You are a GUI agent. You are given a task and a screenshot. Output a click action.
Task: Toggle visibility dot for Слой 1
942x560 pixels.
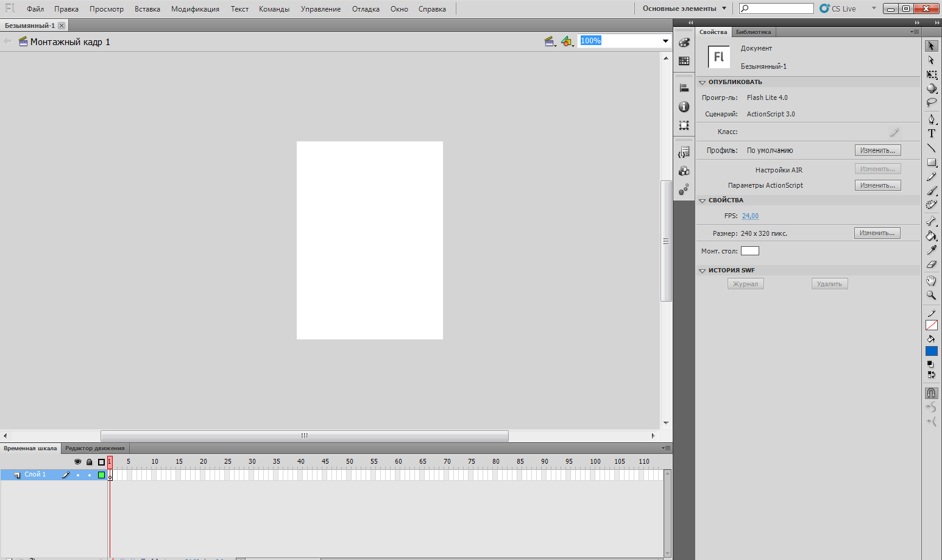click(77, 475)
